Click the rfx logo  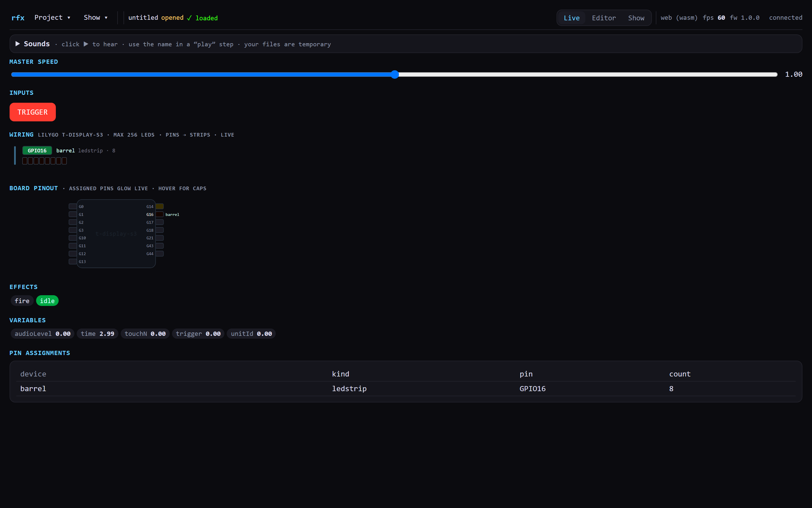[18, 18]
